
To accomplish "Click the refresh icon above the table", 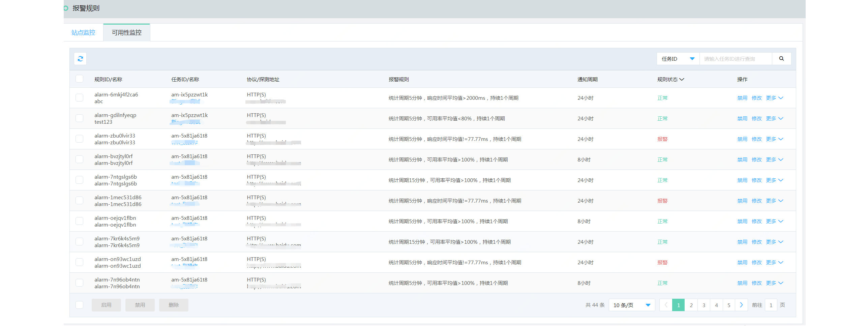I will pyautogui.click(x=80, y=59).
